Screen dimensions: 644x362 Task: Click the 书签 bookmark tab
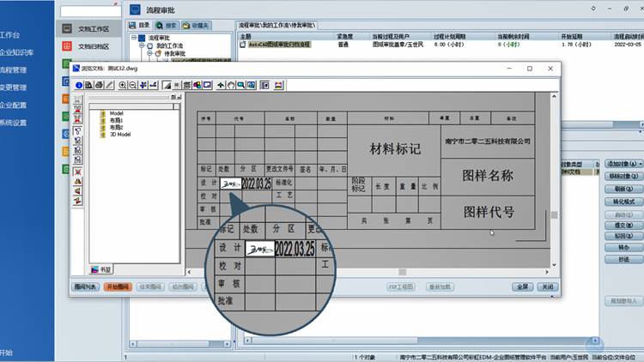tap(100, 269)
